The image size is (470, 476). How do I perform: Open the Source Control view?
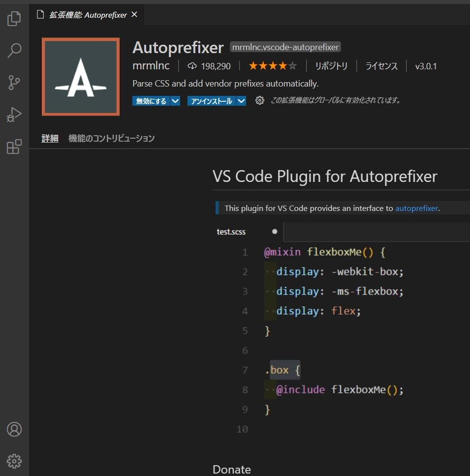click(14, 83)
